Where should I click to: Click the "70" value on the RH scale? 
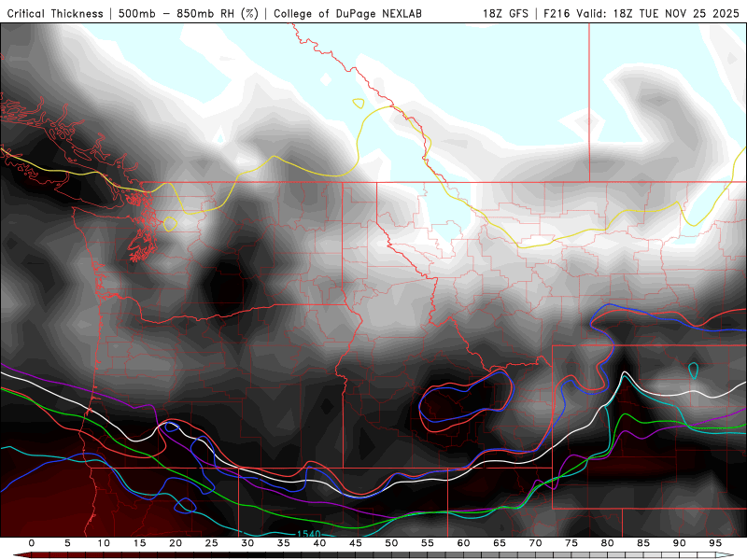535,543
